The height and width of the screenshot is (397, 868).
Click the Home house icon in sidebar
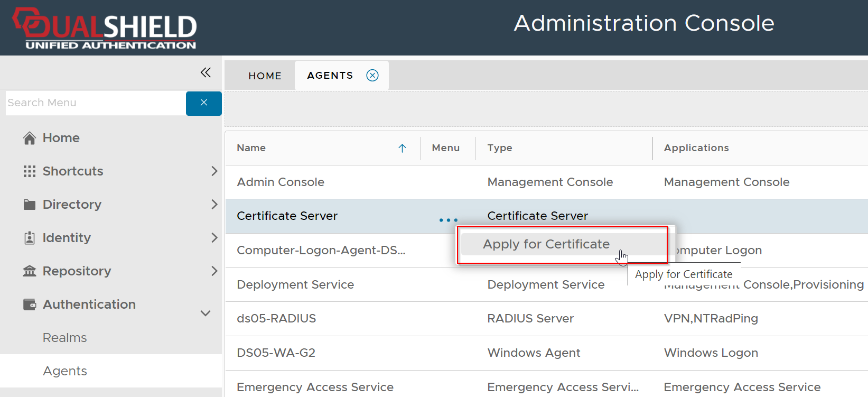tap(30, 138)
